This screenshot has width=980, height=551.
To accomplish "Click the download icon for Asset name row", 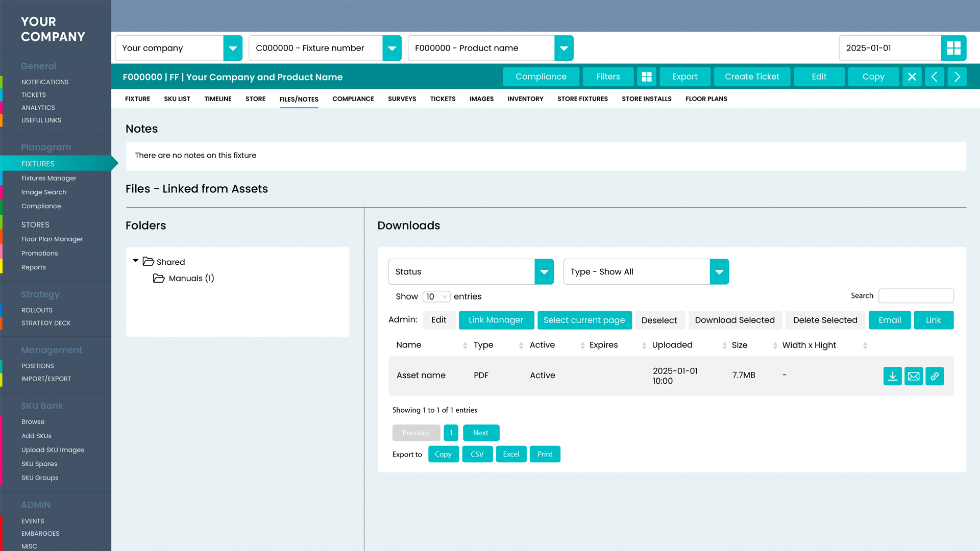I will coord(892,376).
